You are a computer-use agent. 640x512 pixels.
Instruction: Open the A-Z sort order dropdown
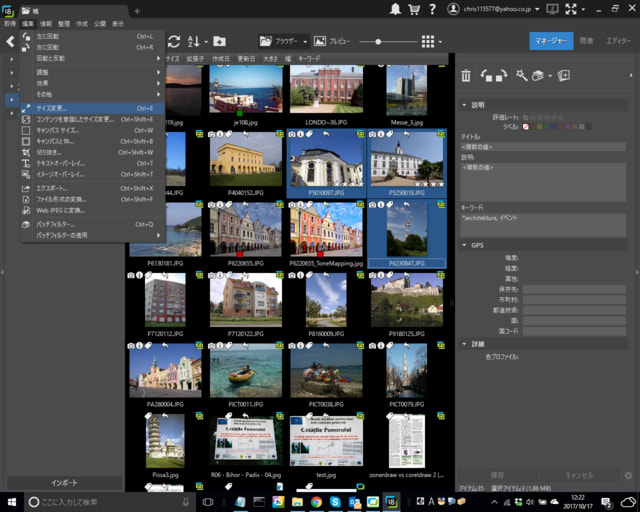196,41
